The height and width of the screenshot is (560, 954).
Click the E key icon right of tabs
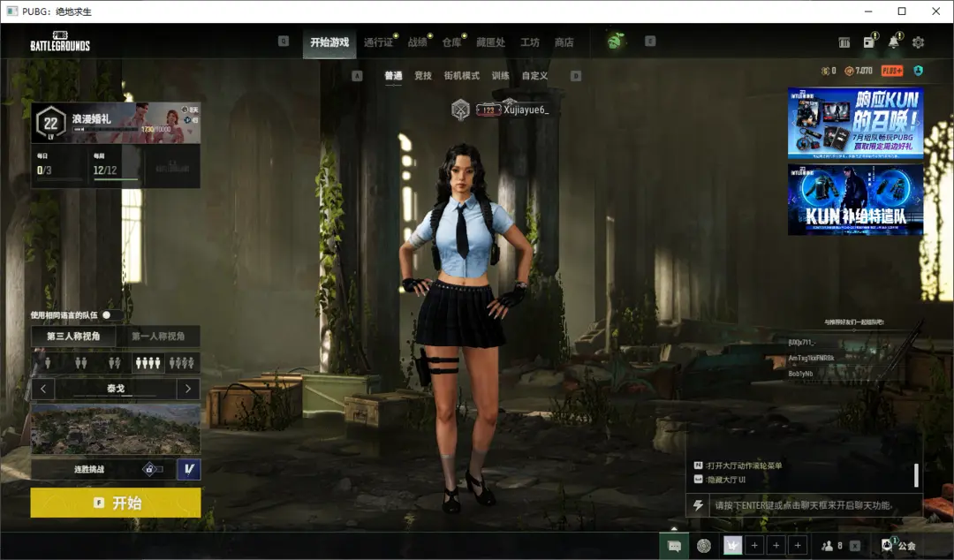point(650,41)
